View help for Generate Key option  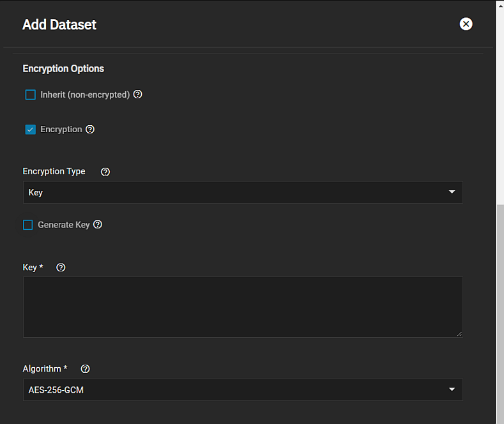click(x=98, y=225)
